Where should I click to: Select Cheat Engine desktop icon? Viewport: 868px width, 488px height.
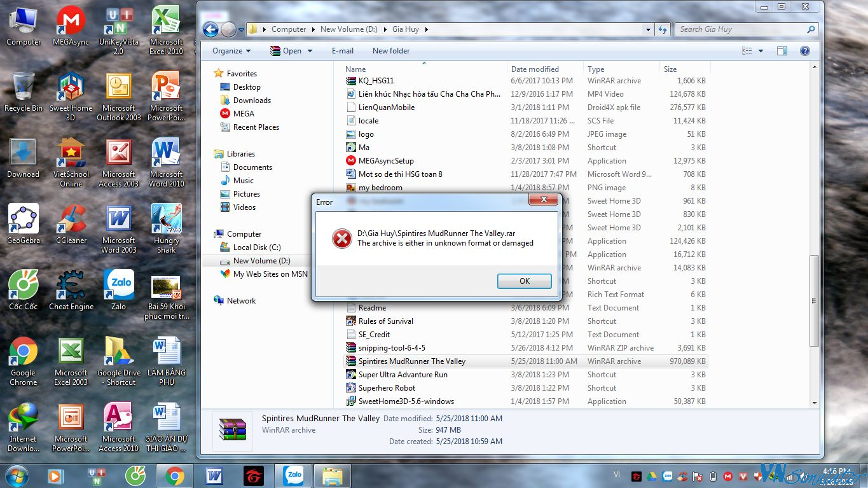pyautogui.click(x=71, y=291)
